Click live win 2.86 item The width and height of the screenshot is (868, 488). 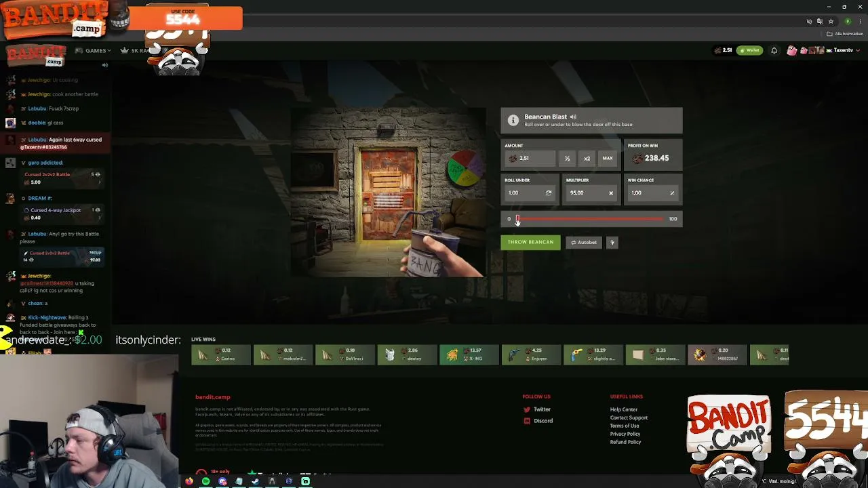406,354
